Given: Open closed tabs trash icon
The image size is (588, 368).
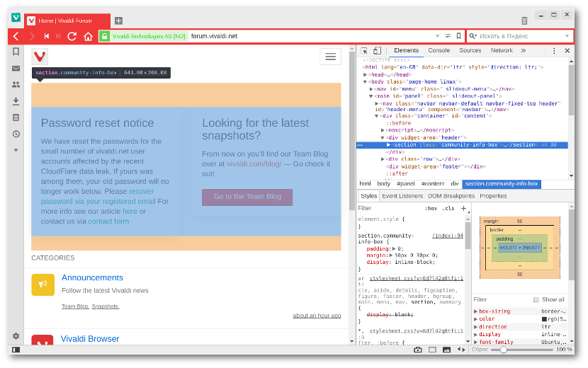Looking at the screenshot, I should tap(524, 21).
